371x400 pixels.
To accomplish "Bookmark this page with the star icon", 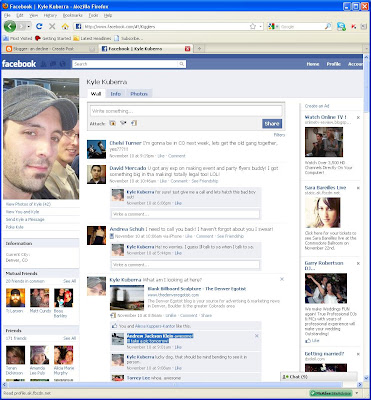I will click(253, 26).
